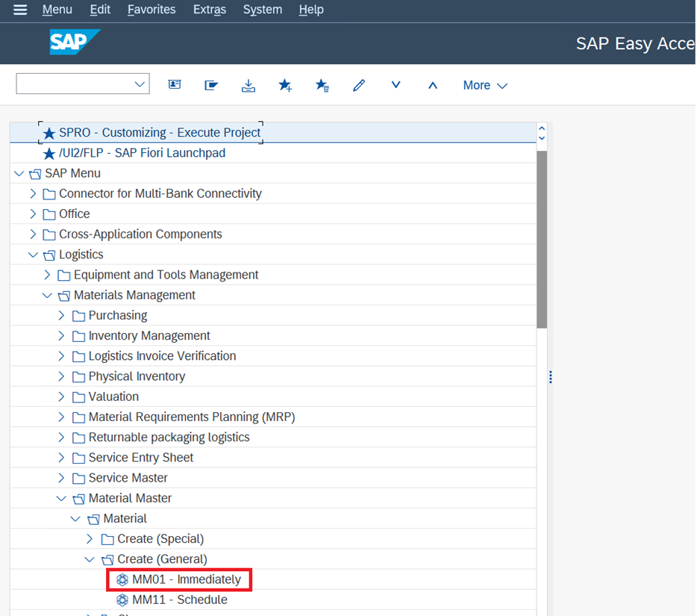This screenshot has width=700, height=616.
Task: Select Material Requirements Planning (MRP) row
Action: pyautogui.click(x=273, y=417)
